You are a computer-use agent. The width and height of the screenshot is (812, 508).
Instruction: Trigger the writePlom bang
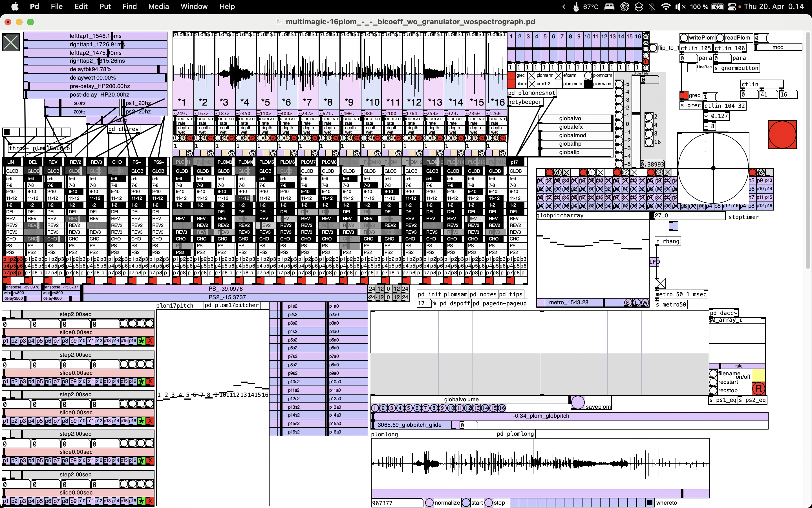point(684,38)
